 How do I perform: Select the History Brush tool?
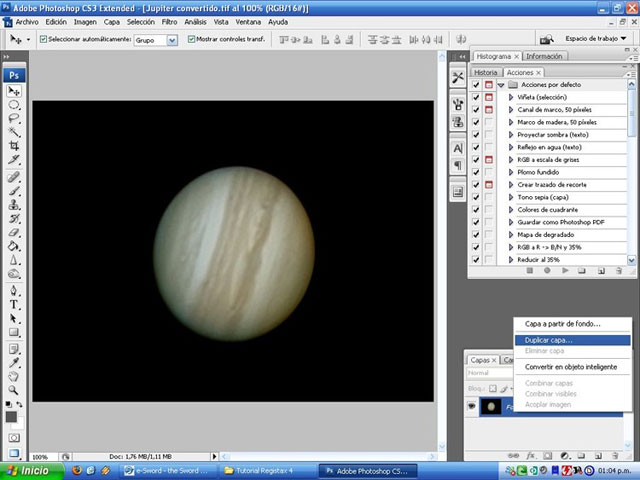[14, 218]
